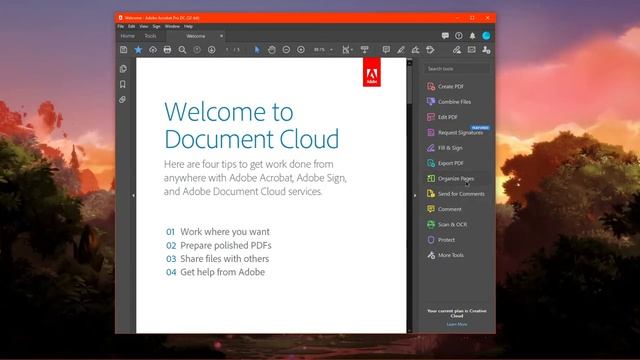
Task: Go to previous page with up arrow icon
Action: (197, 50)
